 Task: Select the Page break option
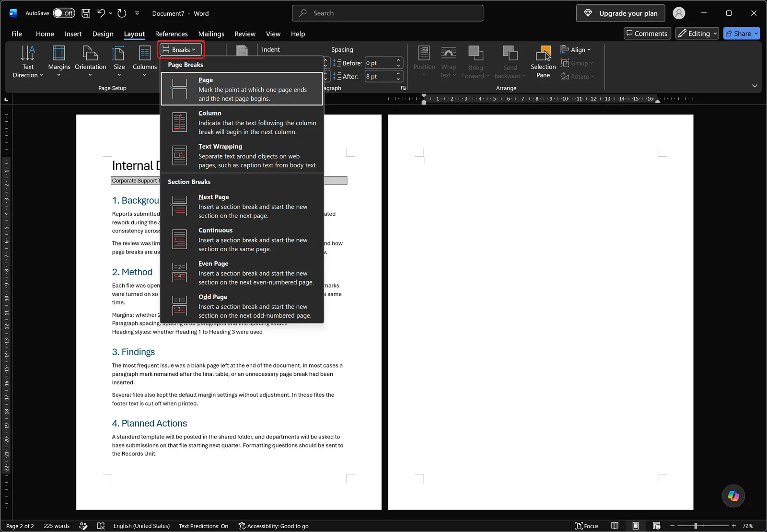tap(242, 89)
